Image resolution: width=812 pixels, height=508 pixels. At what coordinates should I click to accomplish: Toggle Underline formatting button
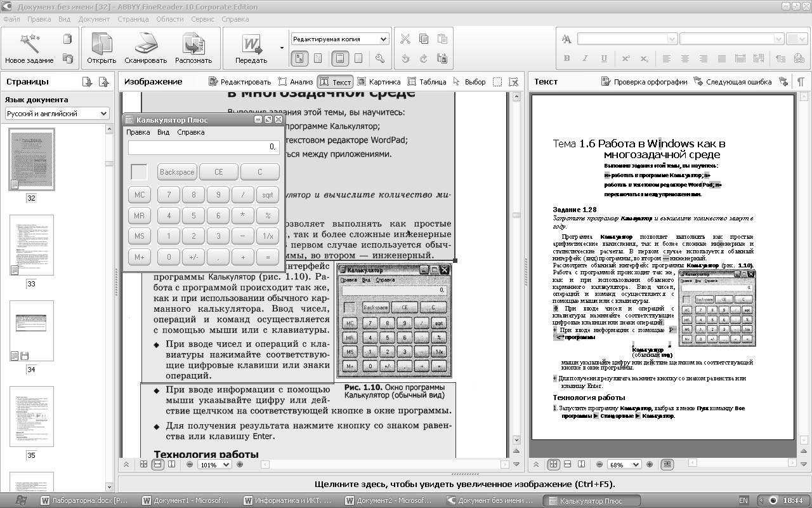click(604, 58)
